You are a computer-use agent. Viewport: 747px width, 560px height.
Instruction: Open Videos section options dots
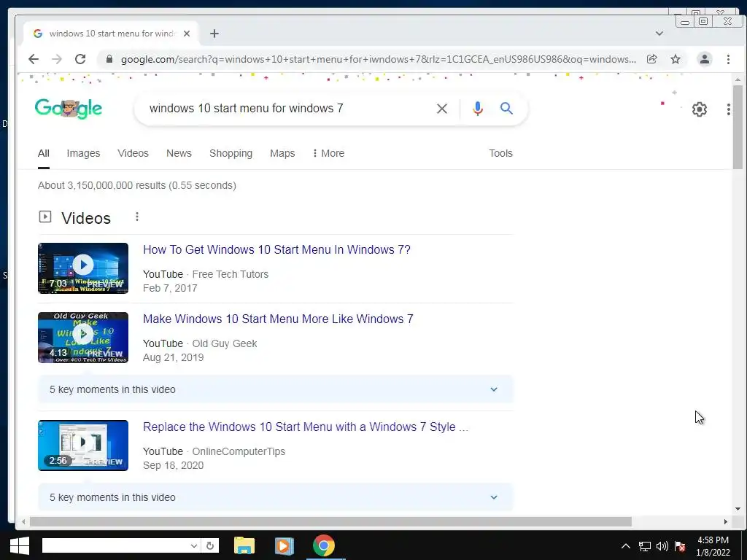click(136, 217)
